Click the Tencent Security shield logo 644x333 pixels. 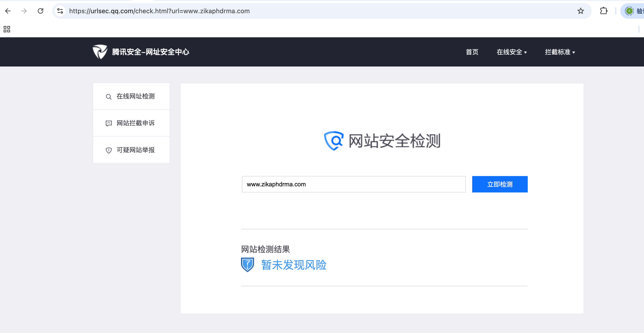coord(100,52)
